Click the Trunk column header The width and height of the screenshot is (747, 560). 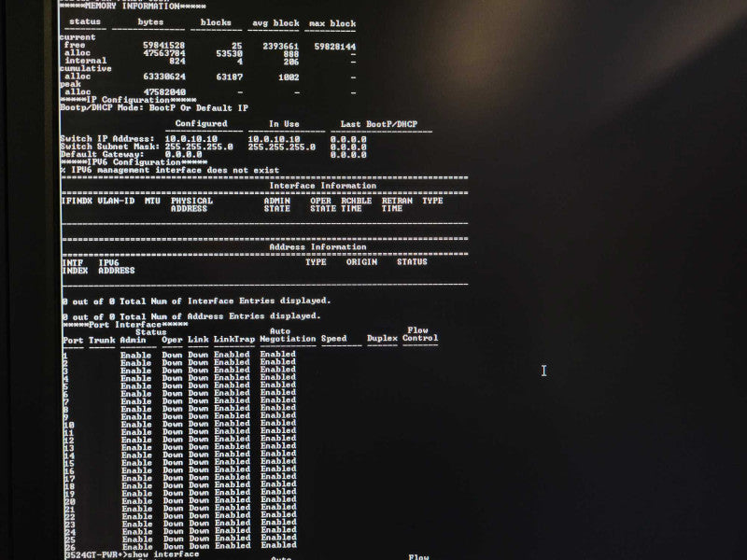[x=102, y=341]
